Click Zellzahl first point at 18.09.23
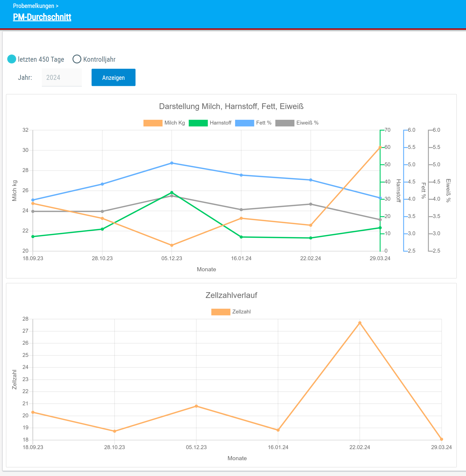The width and height of the screenshot is (466, 476). pyautogui.click(x=33, y=412)
